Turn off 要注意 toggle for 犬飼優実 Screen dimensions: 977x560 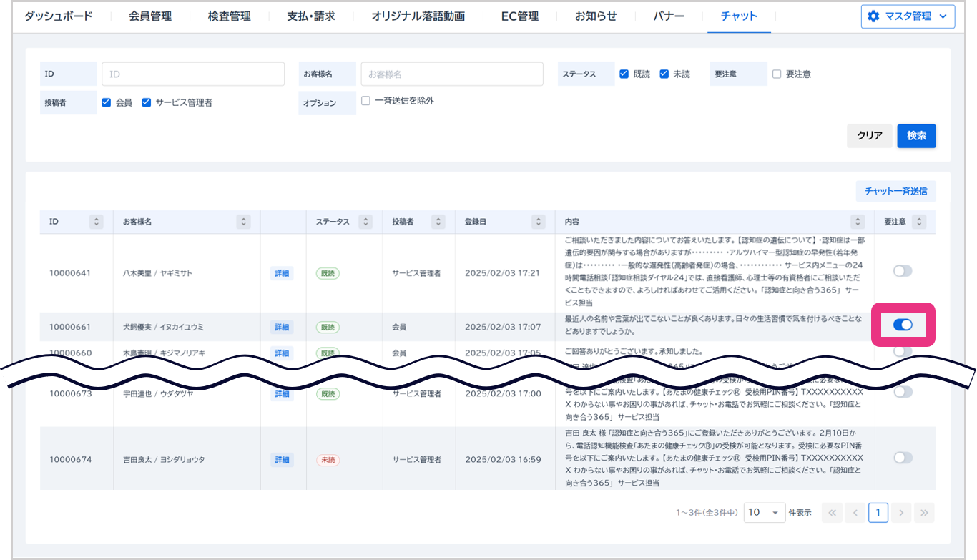(903, 325)
